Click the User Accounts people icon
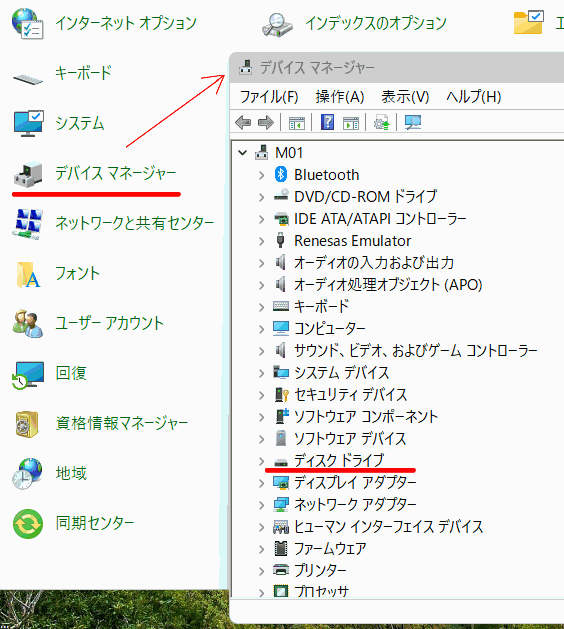Image resolution: width=564 pixels, height=629 pixels. tap(27, 324)
